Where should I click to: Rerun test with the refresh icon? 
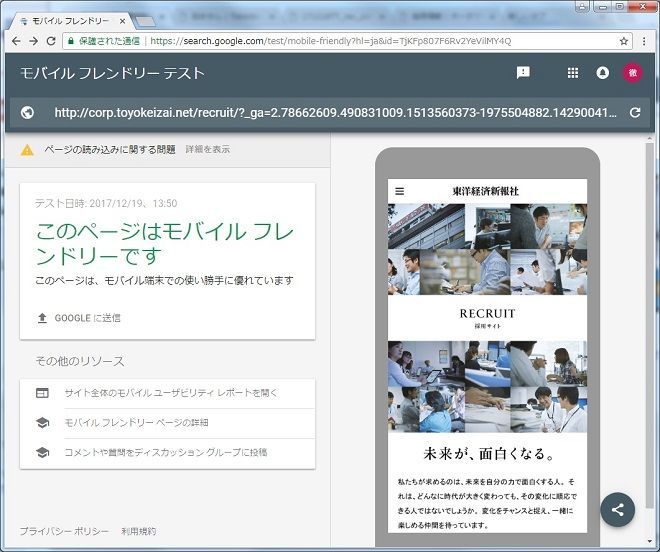click(x=634, y=113)
